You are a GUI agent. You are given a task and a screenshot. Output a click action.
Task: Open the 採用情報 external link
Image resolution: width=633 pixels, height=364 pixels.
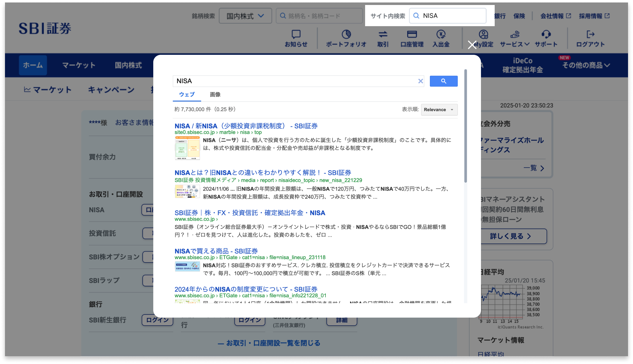(x=594, y=16)
